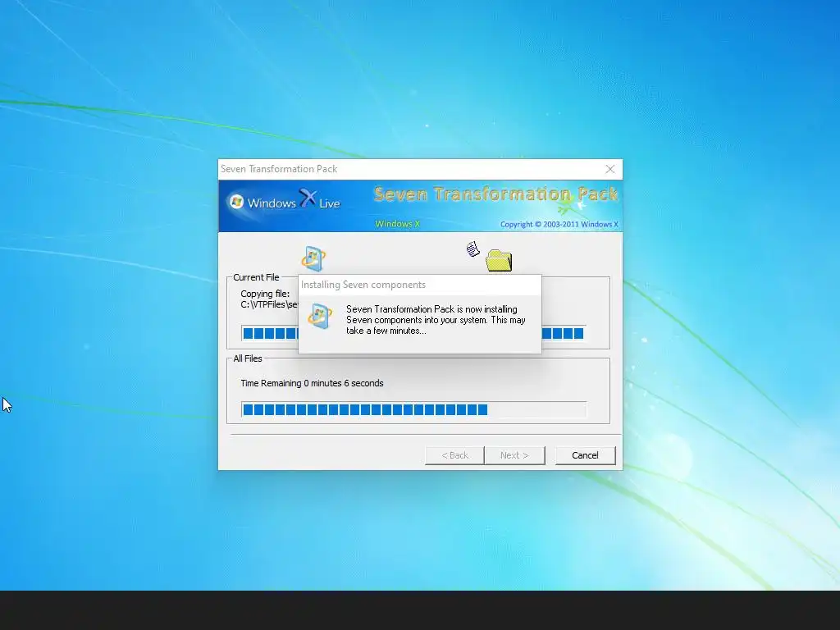Click the Copyright 2003-2011 Windows X text
840x630 pixels.
click(x=559, y=225)
